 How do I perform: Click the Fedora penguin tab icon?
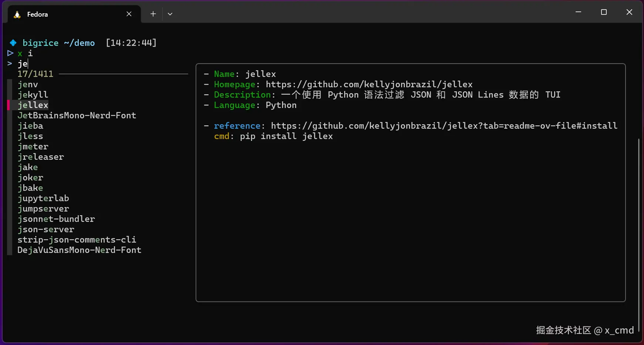17,14
